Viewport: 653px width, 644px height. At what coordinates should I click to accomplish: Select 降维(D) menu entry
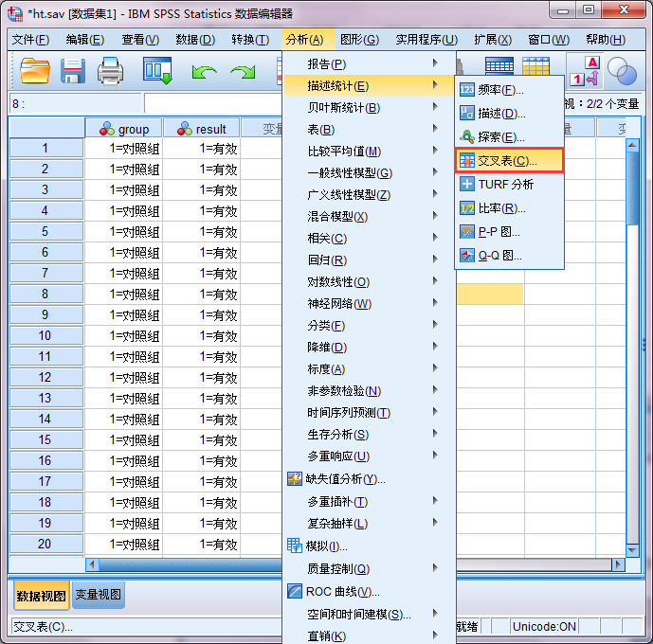tap(369, 347)
